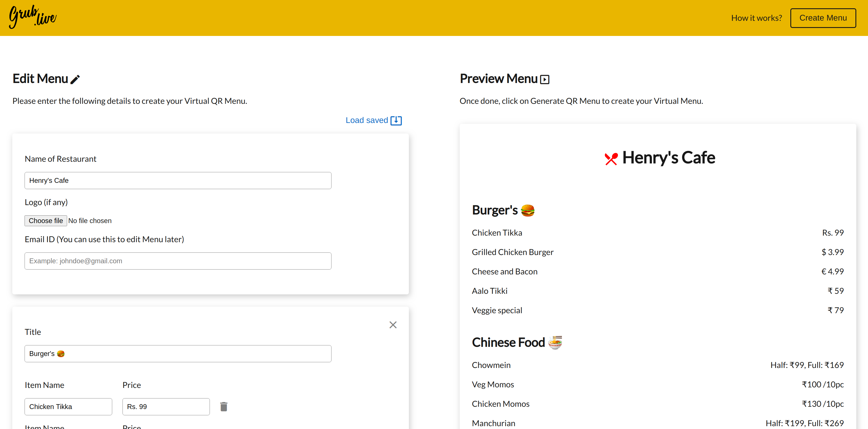The height and width of the screenshot is (429, 868).
Task: Click the ₹ 59 price in preview
Action: click(x=836, y=291)
